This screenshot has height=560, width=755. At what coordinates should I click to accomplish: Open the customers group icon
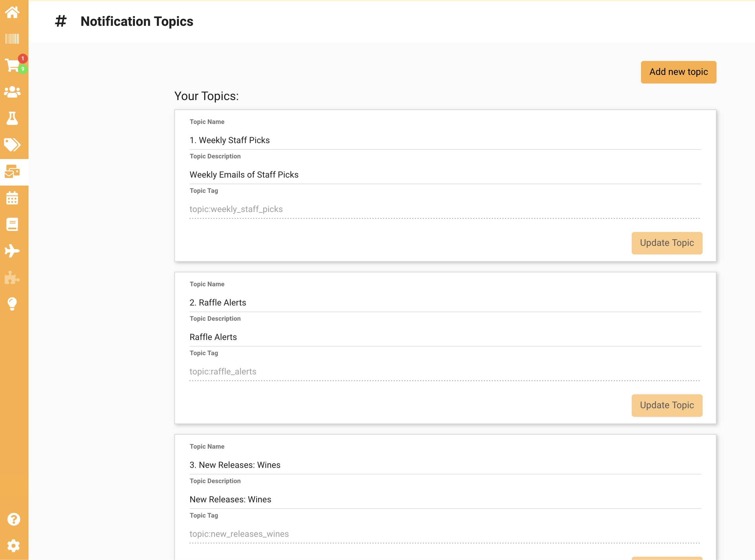pyautogui.click(x=12, y=92)
